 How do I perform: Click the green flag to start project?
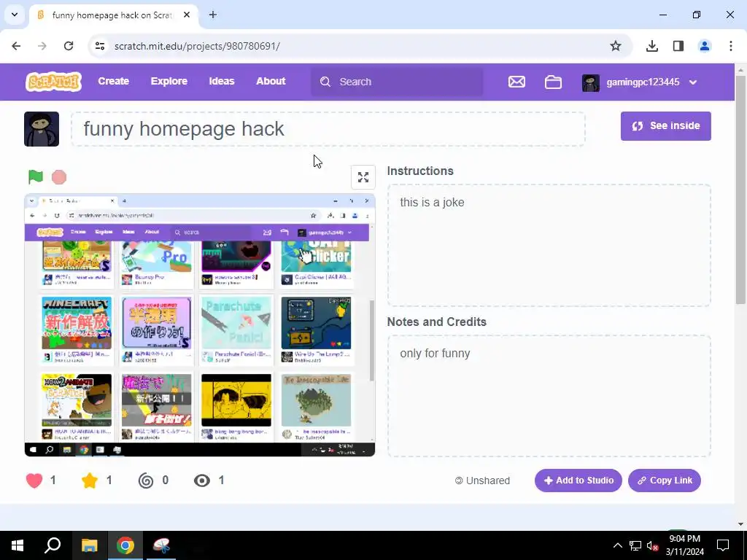[36, 177]
